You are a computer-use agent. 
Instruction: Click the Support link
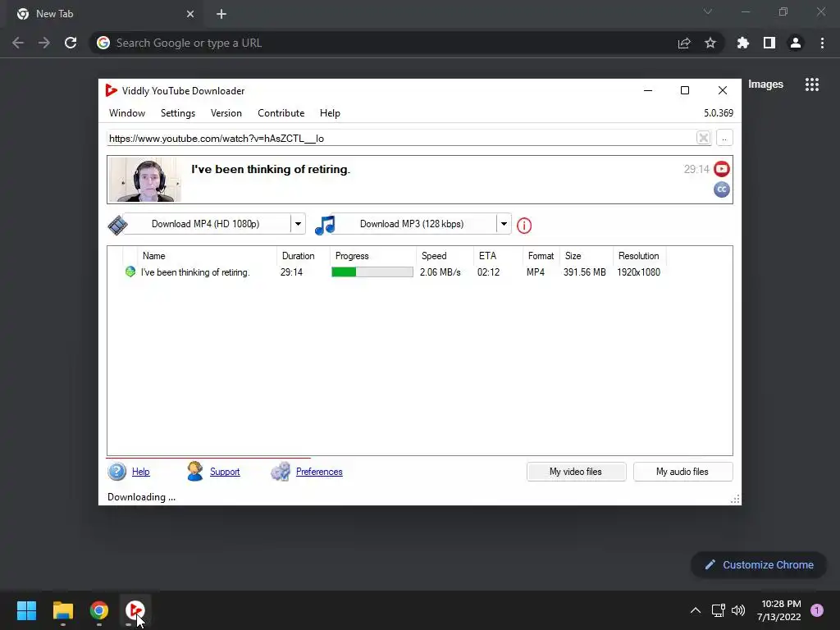(x=225, y=472)
